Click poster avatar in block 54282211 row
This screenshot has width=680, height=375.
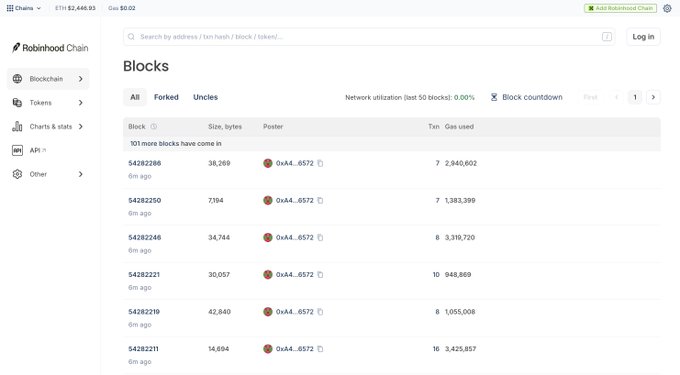click(x=268, y=349)
